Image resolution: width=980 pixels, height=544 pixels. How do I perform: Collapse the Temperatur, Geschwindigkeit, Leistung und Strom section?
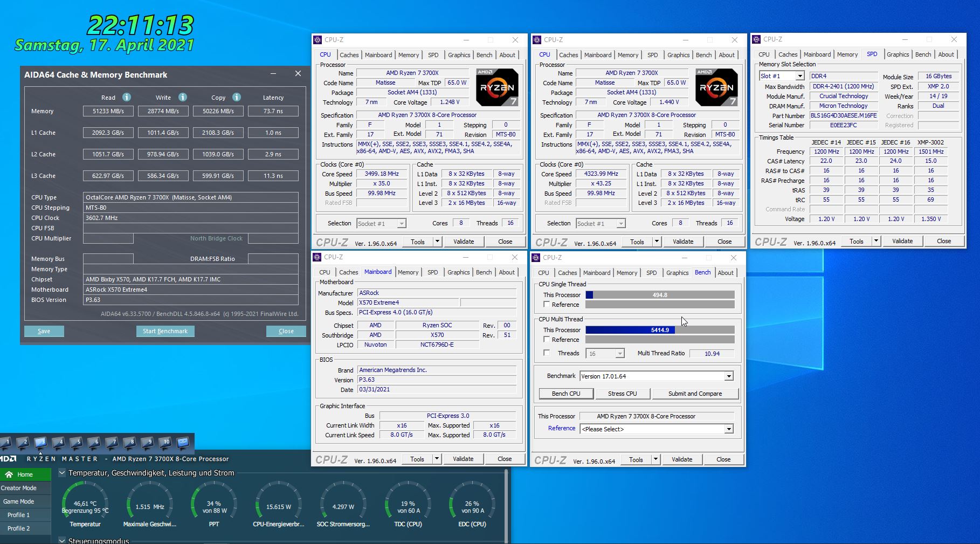tap(62, 473)
